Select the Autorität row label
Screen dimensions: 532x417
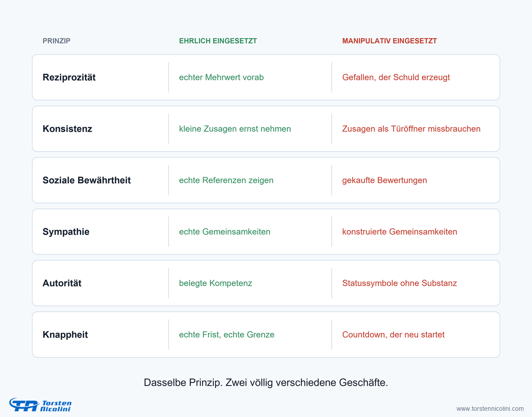tap(62, 283)
